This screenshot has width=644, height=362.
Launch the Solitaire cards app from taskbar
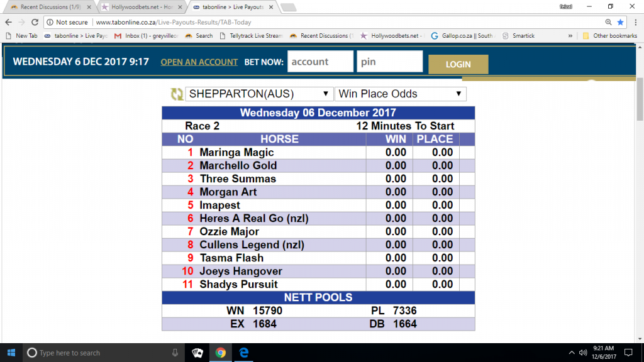tap(197, 353)
